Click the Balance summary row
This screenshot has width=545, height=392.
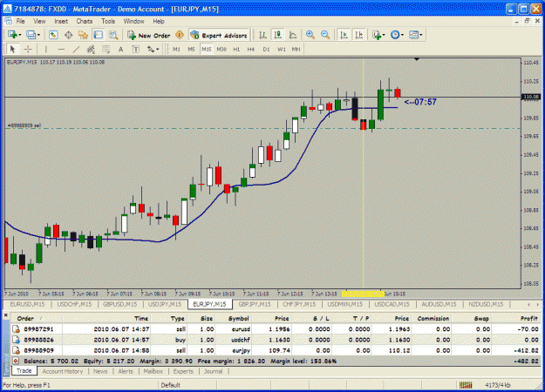click(276, 362)
